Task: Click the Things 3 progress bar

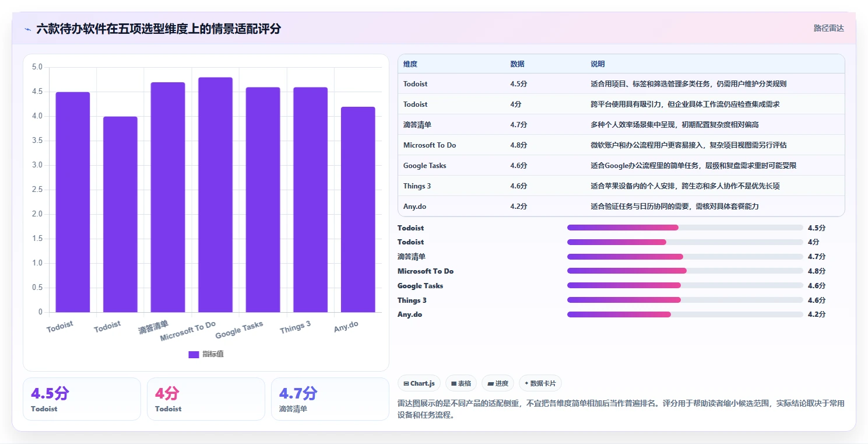Action: point(685,300)
